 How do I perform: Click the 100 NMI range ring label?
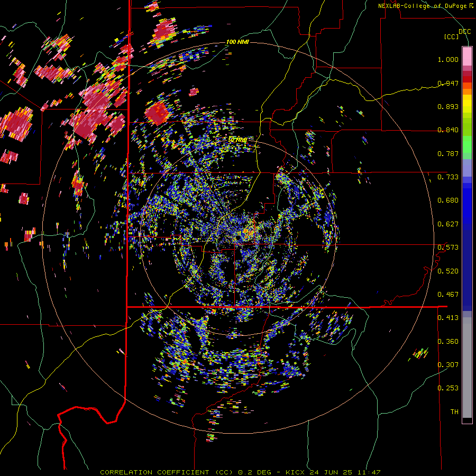coord(237,42)
